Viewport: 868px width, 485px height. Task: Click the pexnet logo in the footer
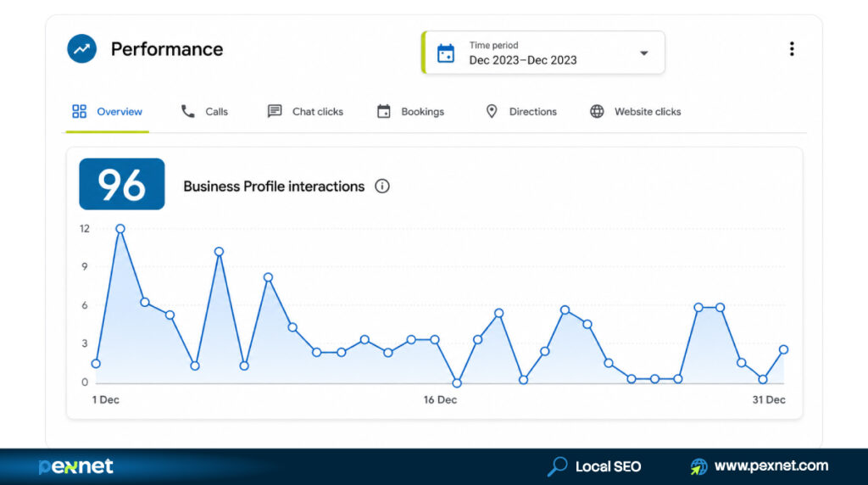75,466
